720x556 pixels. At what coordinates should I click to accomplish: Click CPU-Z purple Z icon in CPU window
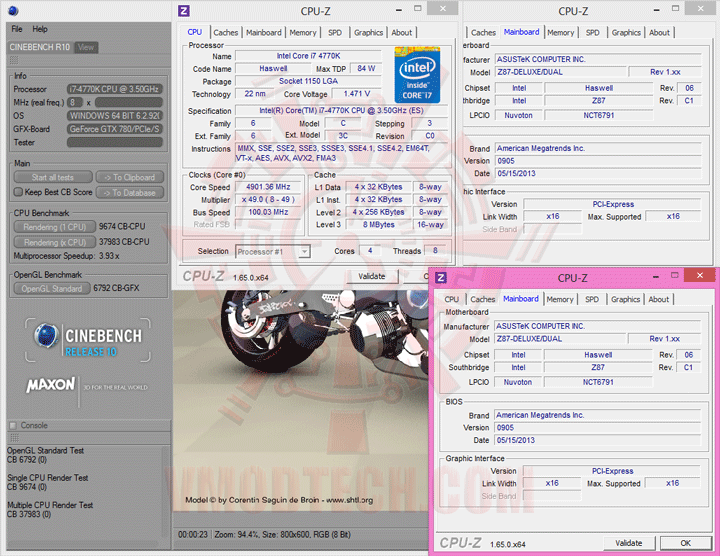[x=184, y=11]
